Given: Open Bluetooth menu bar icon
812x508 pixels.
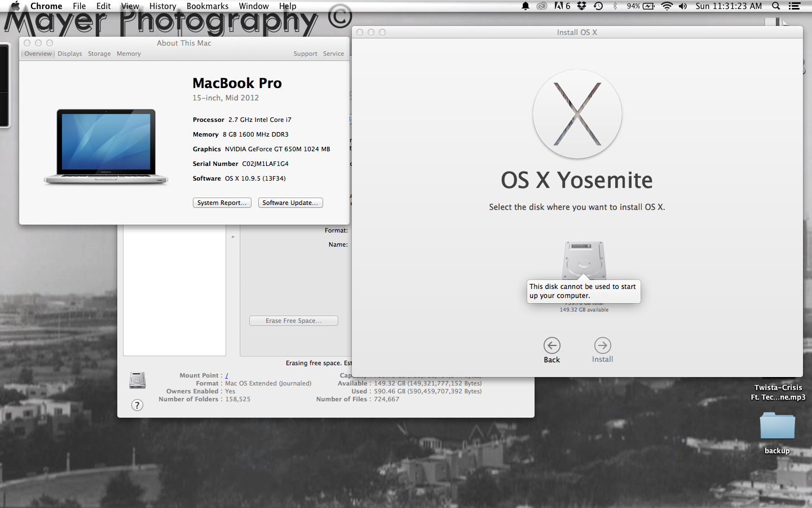Looking at the screenshot, I should tap(615, 6).
